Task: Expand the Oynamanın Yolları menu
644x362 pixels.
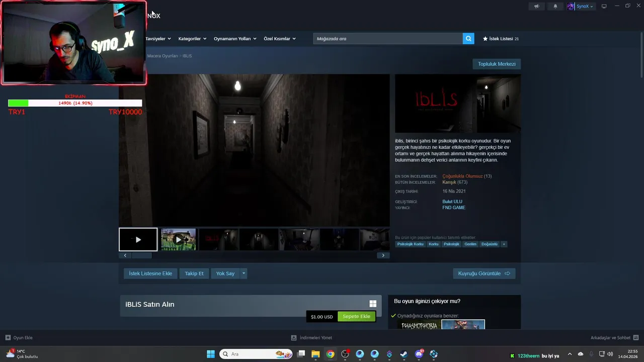Action: coord(235,39)
